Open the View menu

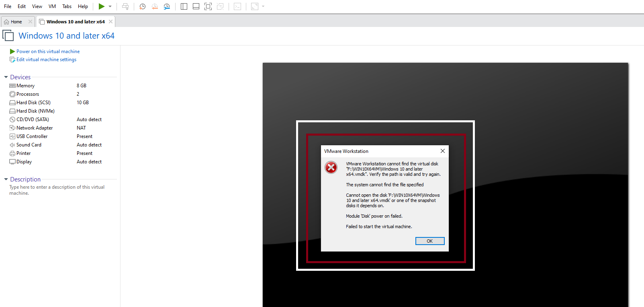click(37, 6)
